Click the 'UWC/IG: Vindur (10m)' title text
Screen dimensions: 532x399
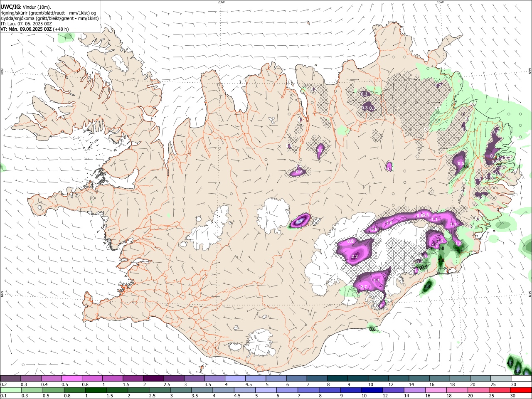[x=25, y=7]
